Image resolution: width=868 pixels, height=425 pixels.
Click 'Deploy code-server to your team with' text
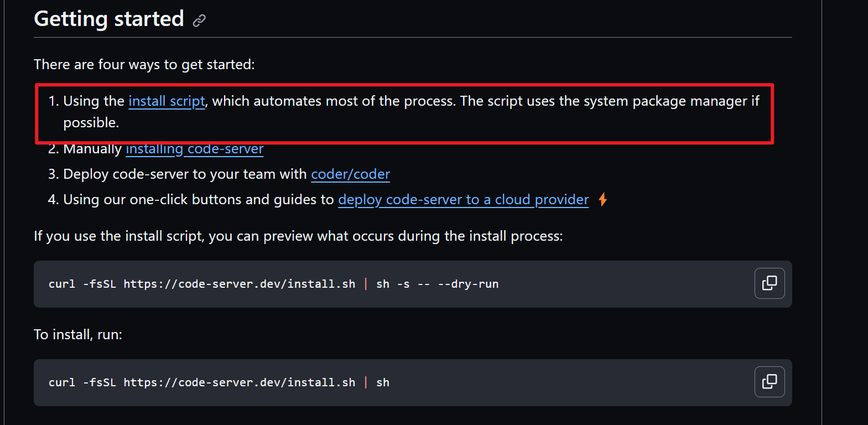click(185, 174)
